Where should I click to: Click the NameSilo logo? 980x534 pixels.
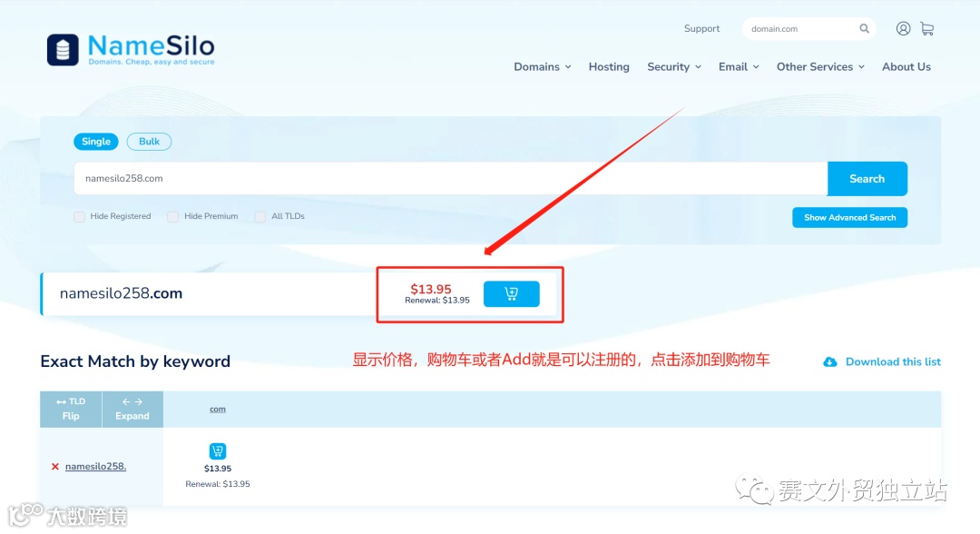coord(131,49)
